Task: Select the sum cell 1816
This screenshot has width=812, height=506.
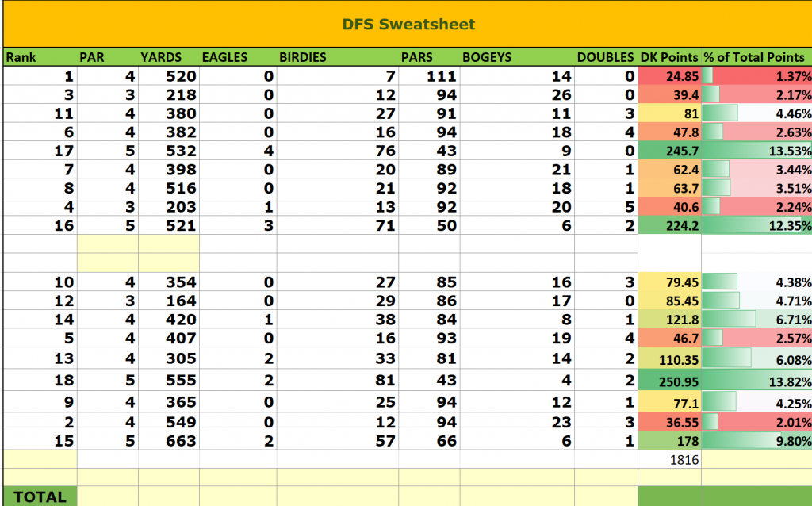Action: (669, 459)
